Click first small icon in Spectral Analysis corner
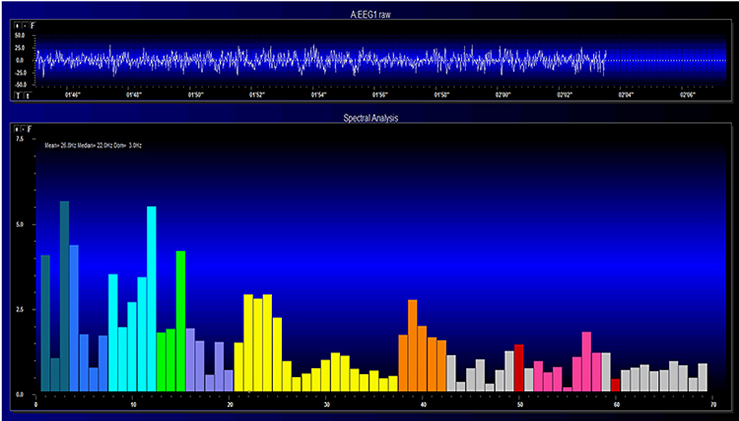 click(17, 129)
